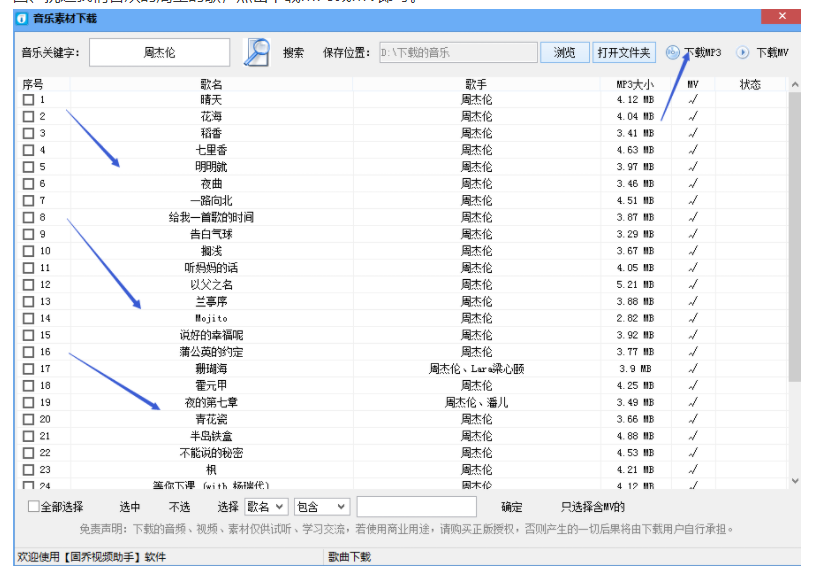Enable the 全部选择 checkbox
This screenshot has width=827, height=576.
click(x=34, y=507)
